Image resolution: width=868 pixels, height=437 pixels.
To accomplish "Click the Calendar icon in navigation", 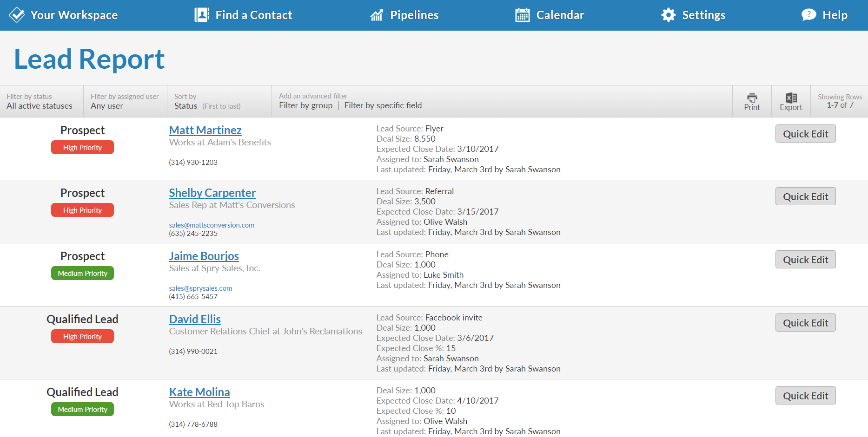I will (x=523, y=15).
